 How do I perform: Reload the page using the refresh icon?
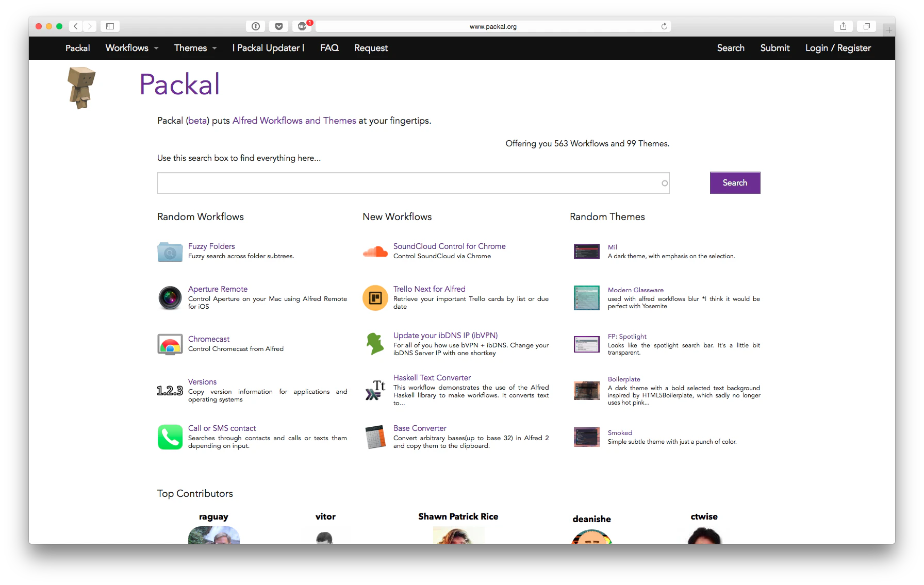tap(664, 26)
